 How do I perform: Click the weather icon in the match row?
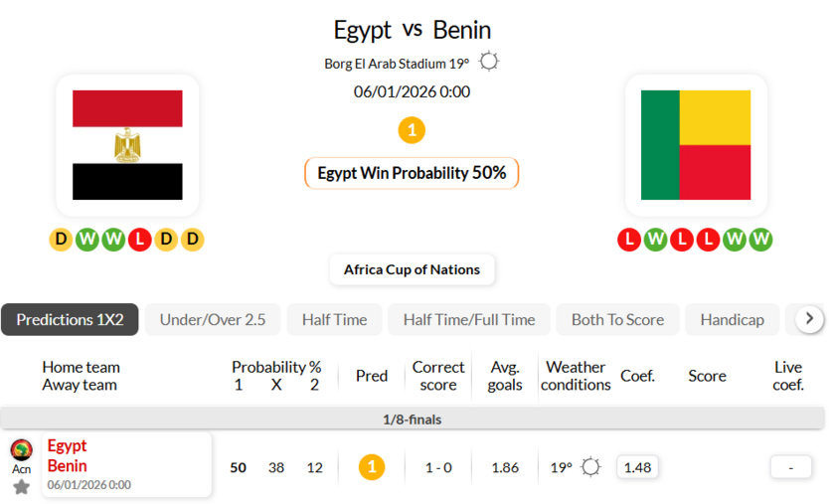tap(590, 467)
